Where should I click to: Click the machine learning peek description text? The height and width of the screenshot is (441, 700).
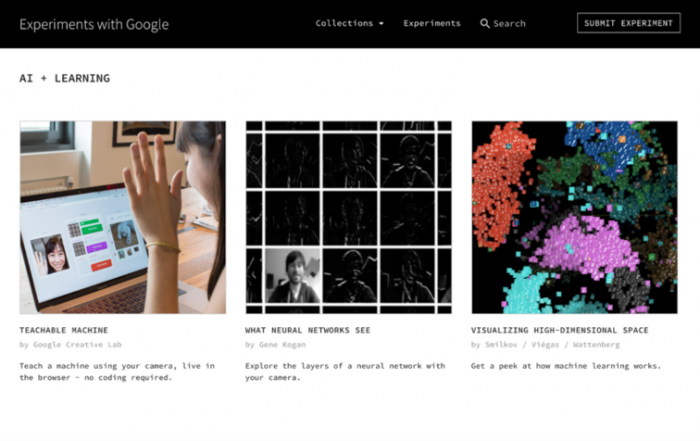pyautogui.click(x=566, y=366)
